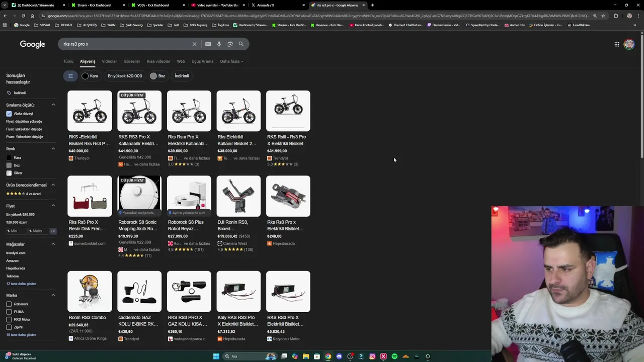Viewport: 644px width, 362px height.
Task: Open the filters chip icon
Action: (70, 76)
